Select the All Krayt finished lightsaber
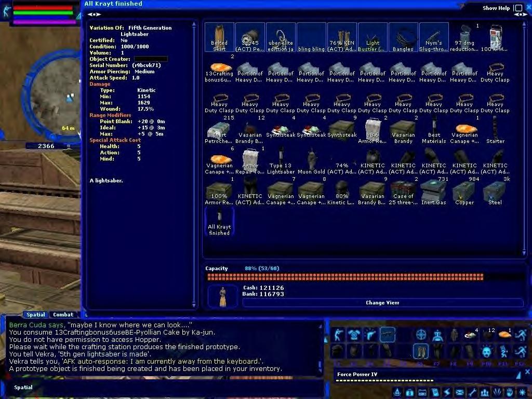The height and width of the screenshot is (399, 532). tap(219, 221)
